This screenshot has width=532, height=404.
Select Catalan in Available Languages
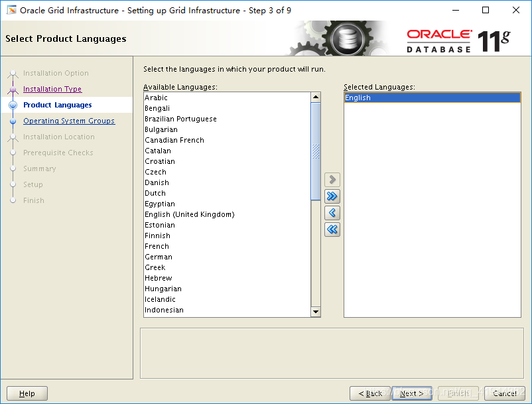coord(227,151)
